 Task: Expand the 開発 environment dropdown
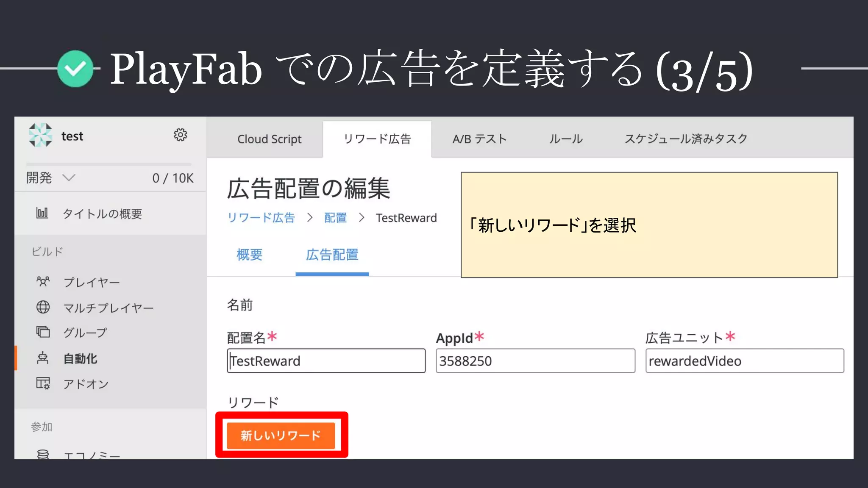(x=51, y=177)
